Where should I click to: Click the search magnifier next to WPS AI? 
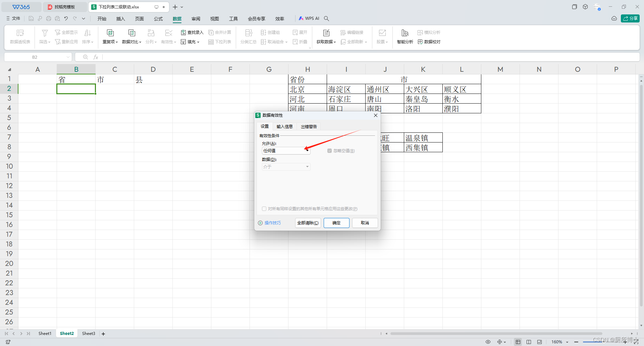326,18
